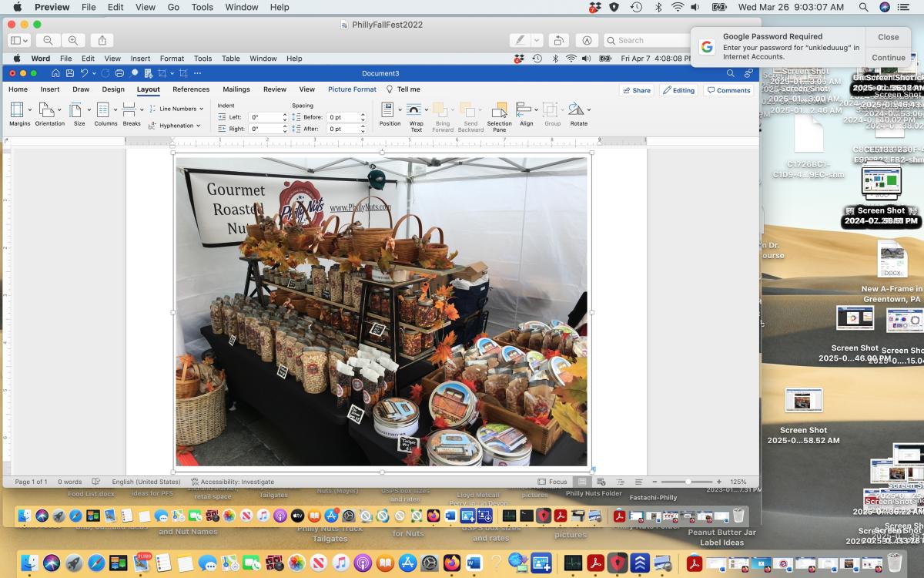Open the Go menu in the macOS menu bar
Viewport: 924px width, 578px height.
point(174,7)
